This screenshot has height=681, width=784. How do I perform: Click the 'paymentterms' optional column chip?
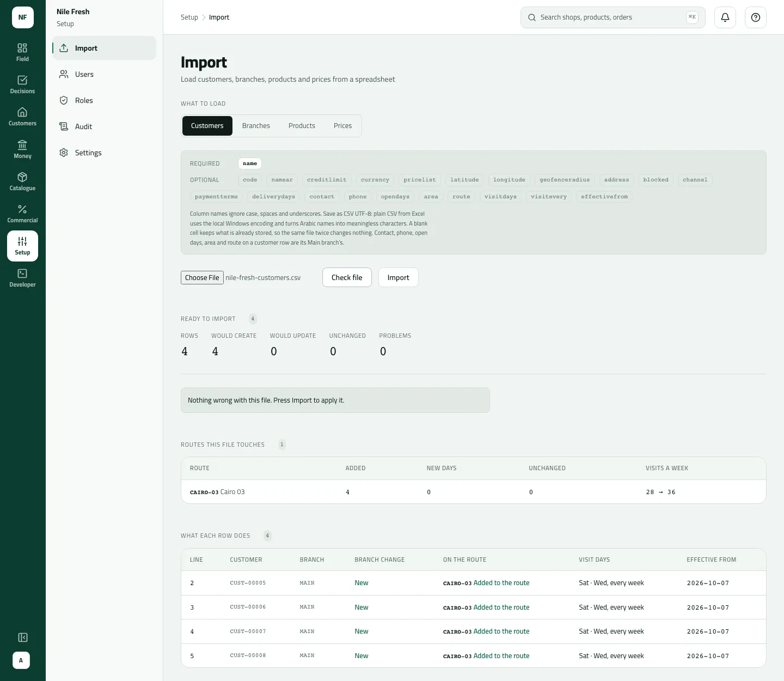pos(216,197)
